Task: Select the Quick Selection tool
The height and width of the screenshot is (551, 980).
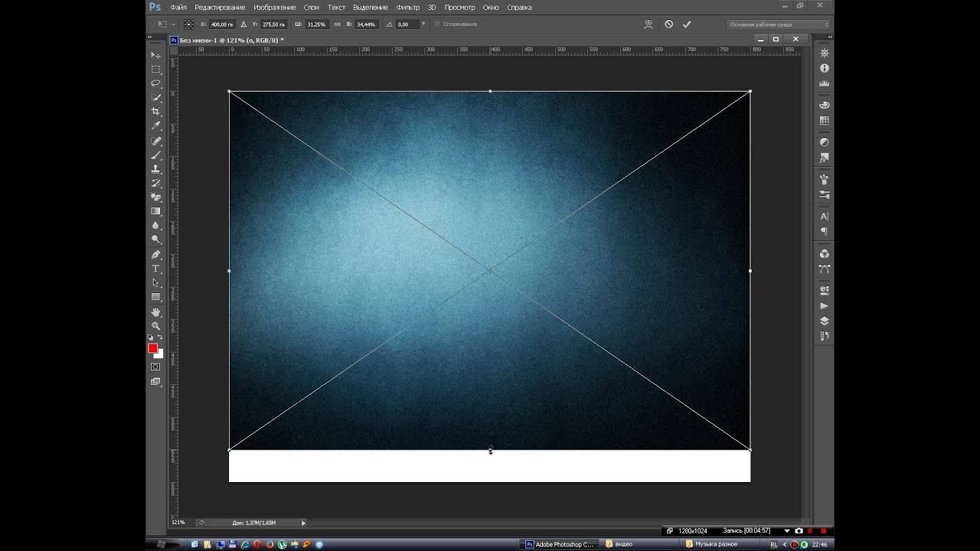Action: point(156,98)
